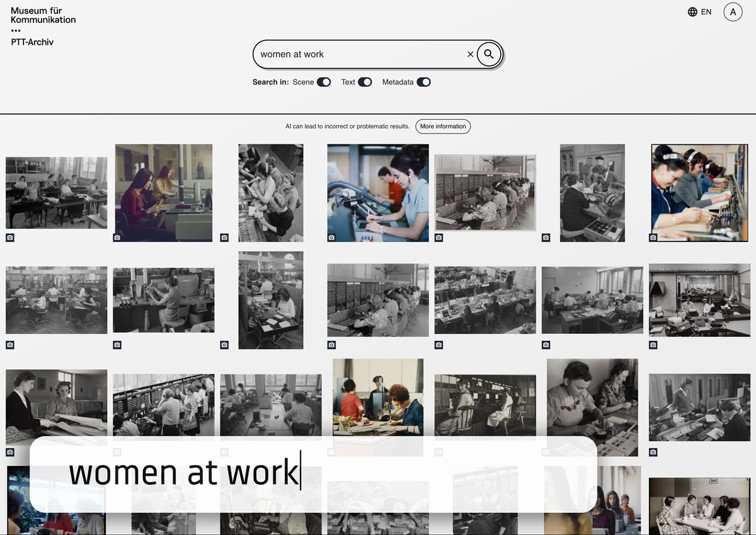Click the circular 'A' account icon
Viewport: 756px width, 535px height.
pyautogui.click(x=733, y=11)
